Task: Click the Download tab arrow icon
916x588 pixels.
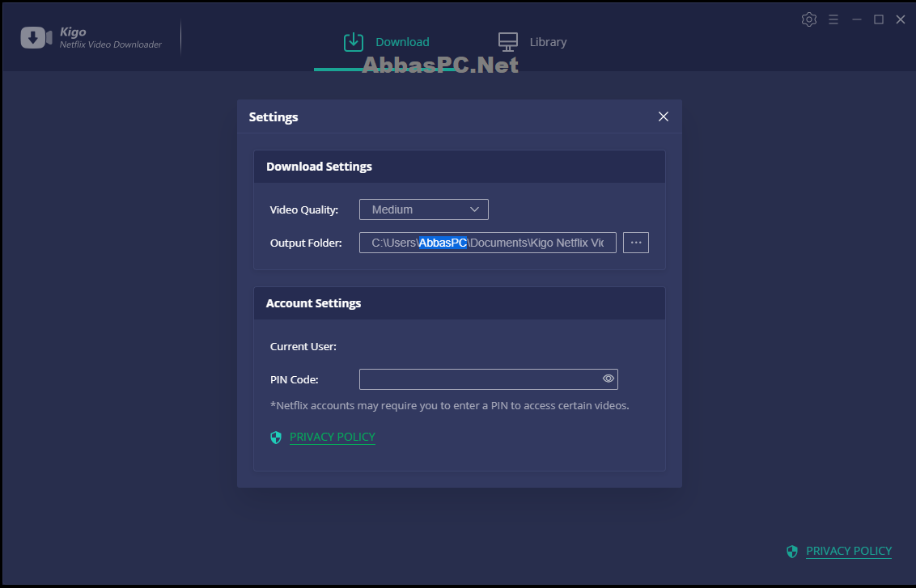Action: click(x=354, y=42)
